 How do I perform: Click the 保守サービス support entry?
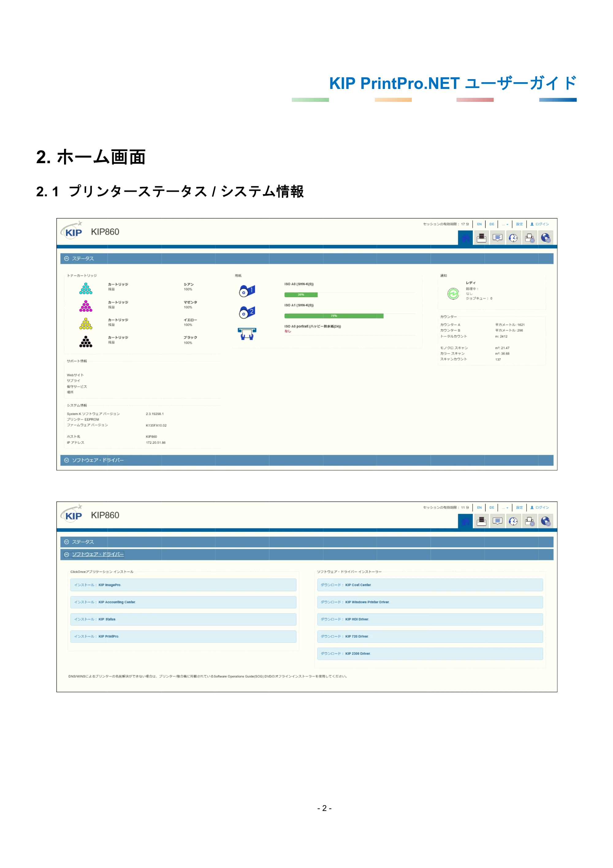coord(77,387)
